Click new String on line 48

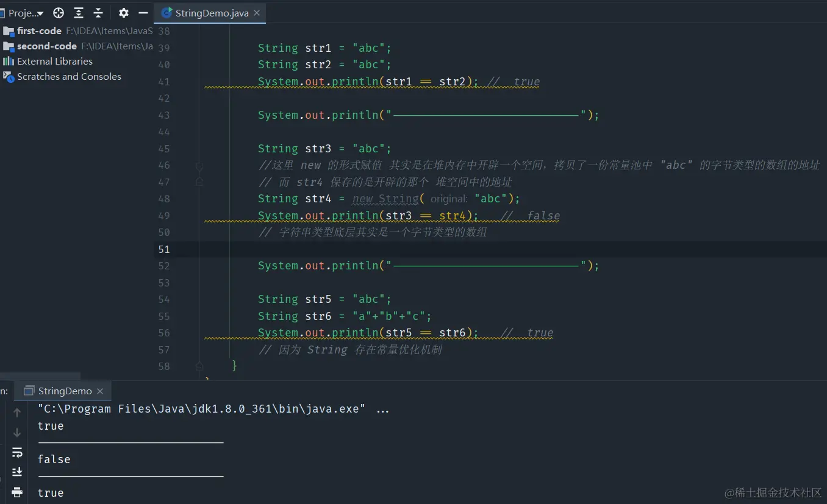pos(385,199)
